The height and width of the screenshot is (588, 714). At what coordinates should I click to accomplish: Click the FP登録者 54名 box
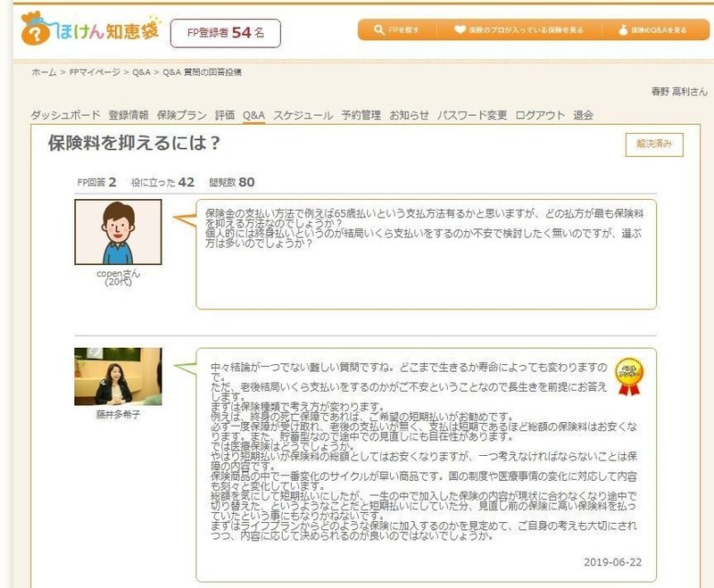(x=226, y=33)
